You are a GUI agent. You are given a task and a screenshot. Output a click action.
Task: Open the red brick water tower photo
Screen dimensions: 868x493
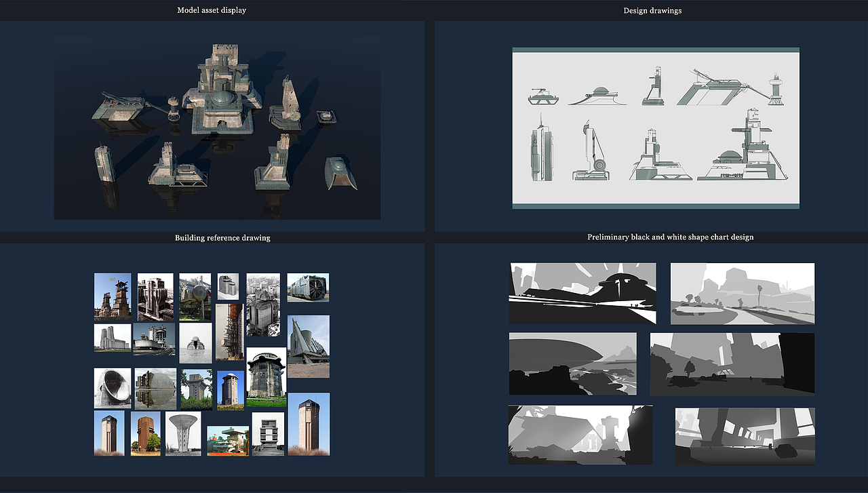click(x=146, y=433)
